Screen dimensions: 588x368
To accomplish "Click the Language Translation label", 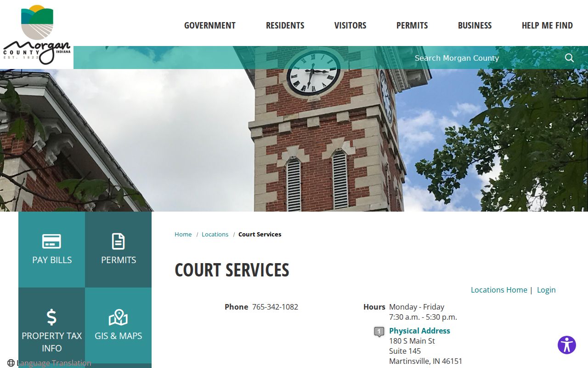I will [54, 363].
